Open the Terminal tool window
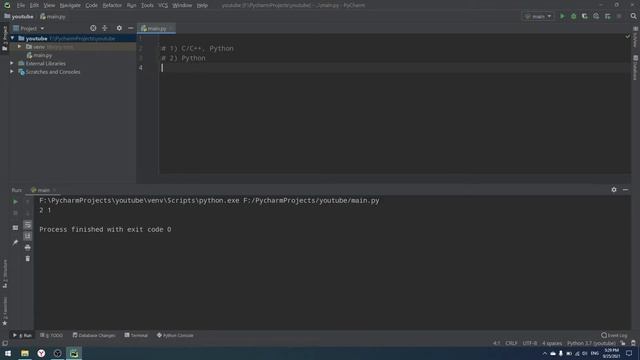 coord(136,335)
